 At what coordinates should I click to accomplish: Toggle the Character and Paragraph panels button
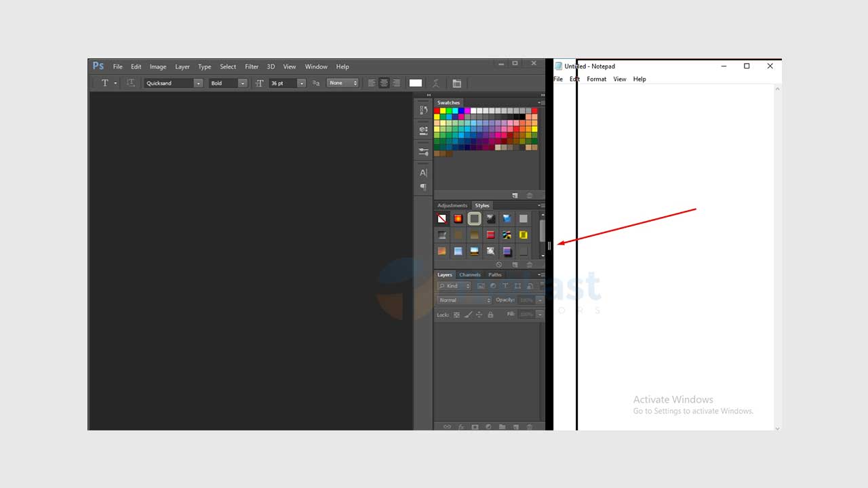pyautogui.click(x=456, y=83)
